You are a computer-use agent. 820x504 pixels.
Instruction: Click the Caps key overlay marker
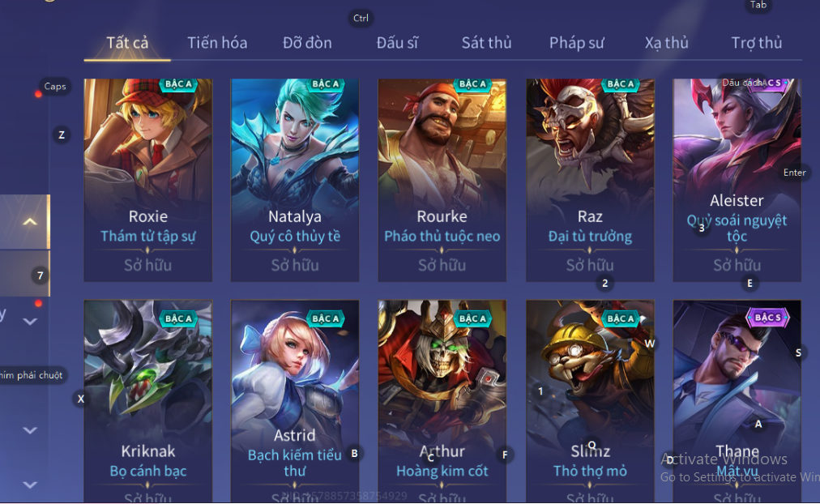pos(55,86)
